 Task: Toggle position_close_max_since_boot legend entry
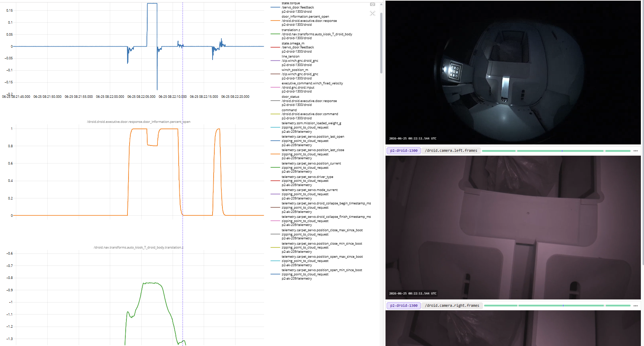(317, 234)
